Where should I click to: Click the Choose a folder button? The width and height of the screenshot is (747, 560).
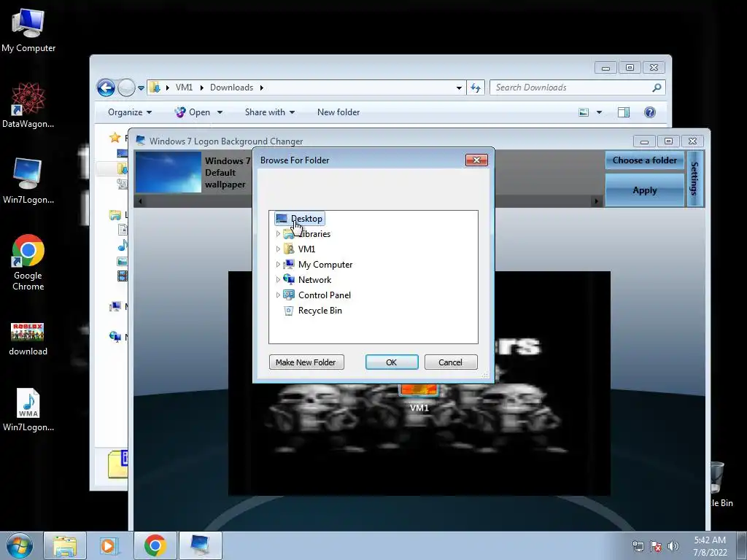(x=645, y=160)
